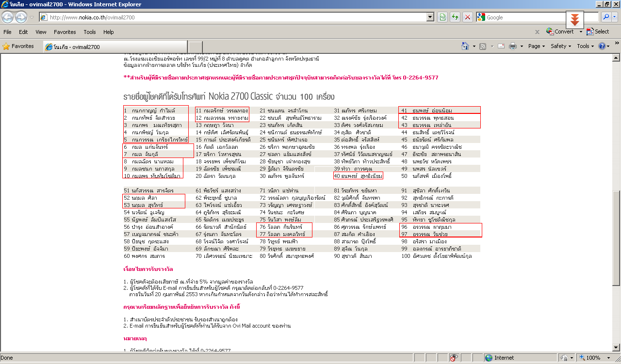Click the blue Help question mark icon
This screenshot has height=364, width=621.
(602, 46)
